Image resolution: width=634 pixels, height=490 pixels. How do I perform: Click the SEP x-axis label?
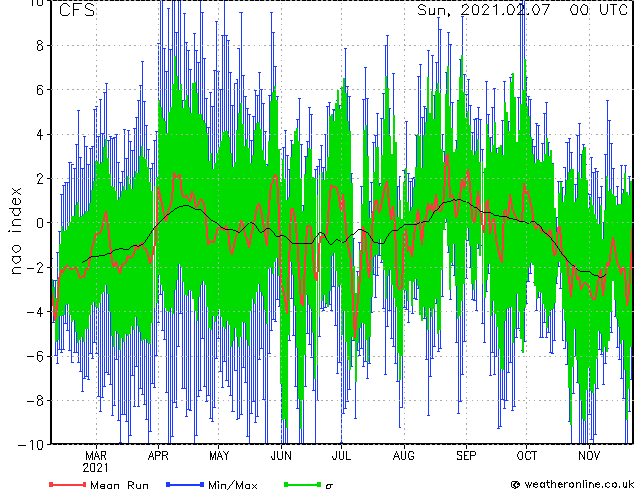pyautogui.click(x=466, y=456)
